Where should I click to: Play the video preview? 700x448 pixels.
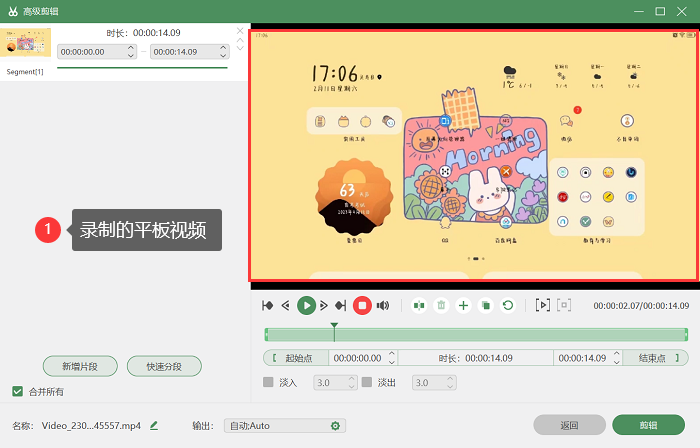[x=306, y=306]
